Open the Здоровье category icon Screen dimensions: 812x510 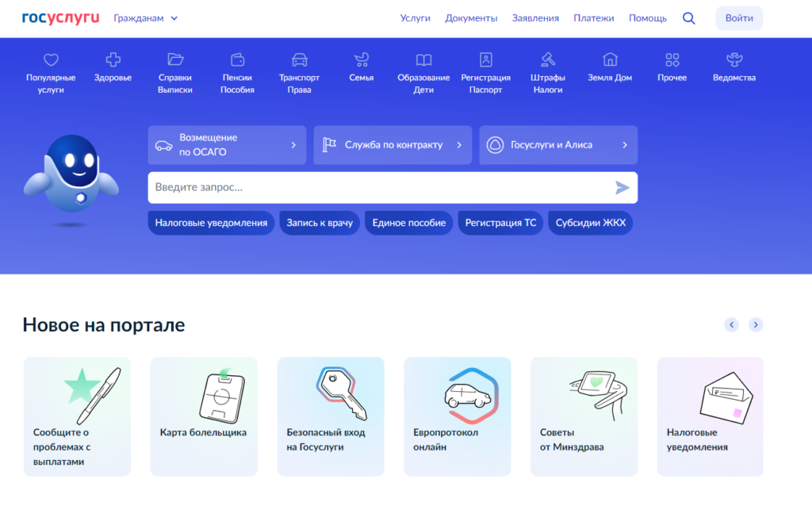[x=113, y=60]
